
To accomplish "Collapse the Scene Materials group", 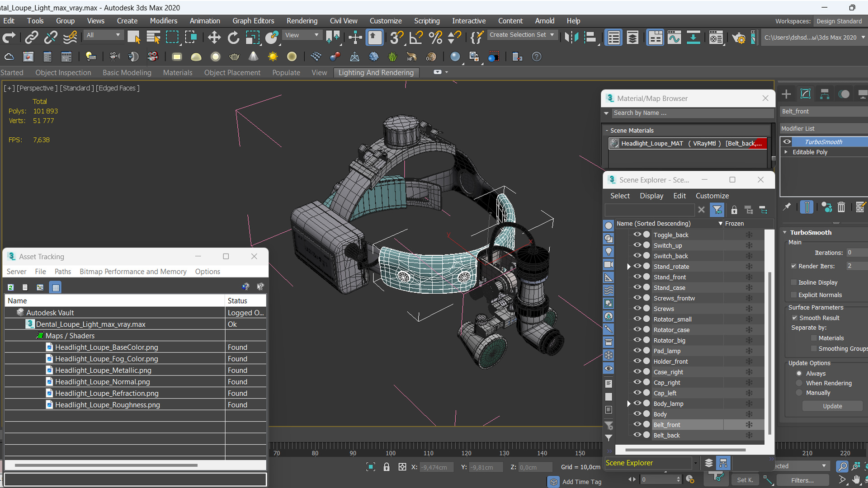I will coord(607,130).
